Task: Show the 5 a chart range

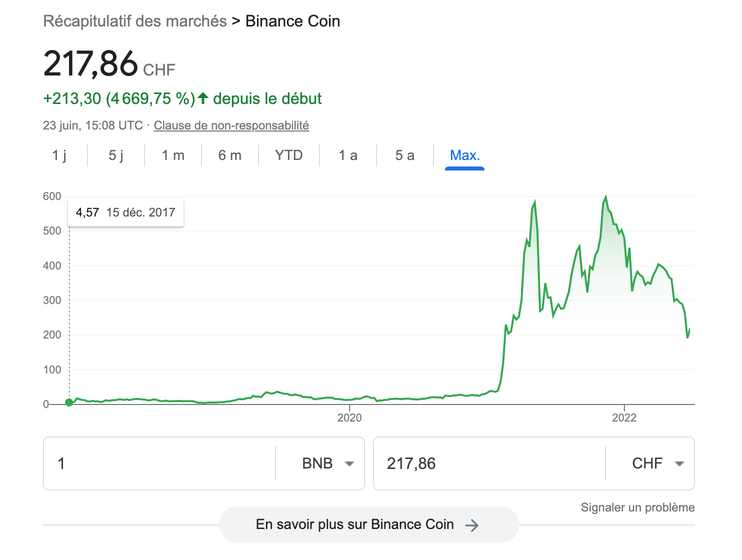Action: tap(404, 155)
